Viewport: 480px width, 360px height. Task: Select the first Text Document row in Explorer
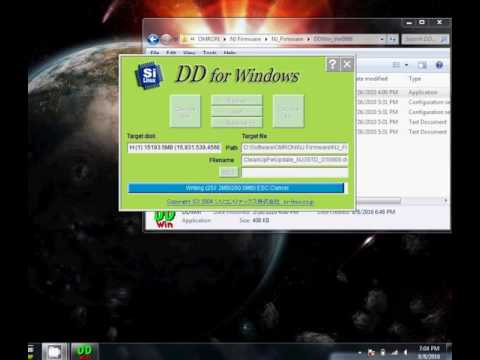click(x=403, y=122)
